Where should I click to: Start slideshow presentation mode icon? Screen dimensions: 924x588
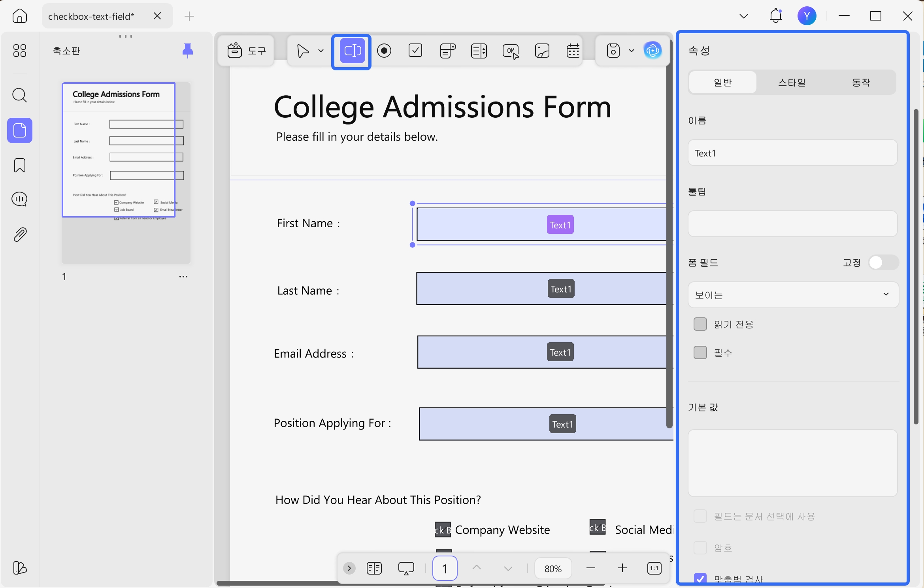pyautogui.click(x=406, y=568)
